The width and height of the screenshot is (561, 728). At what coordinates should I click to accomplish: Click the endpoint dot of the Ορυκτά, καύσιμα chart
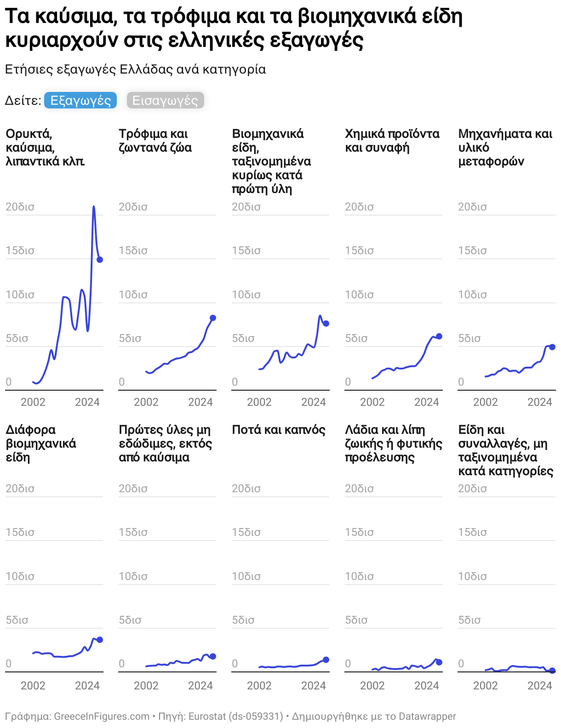pos(100,260)
